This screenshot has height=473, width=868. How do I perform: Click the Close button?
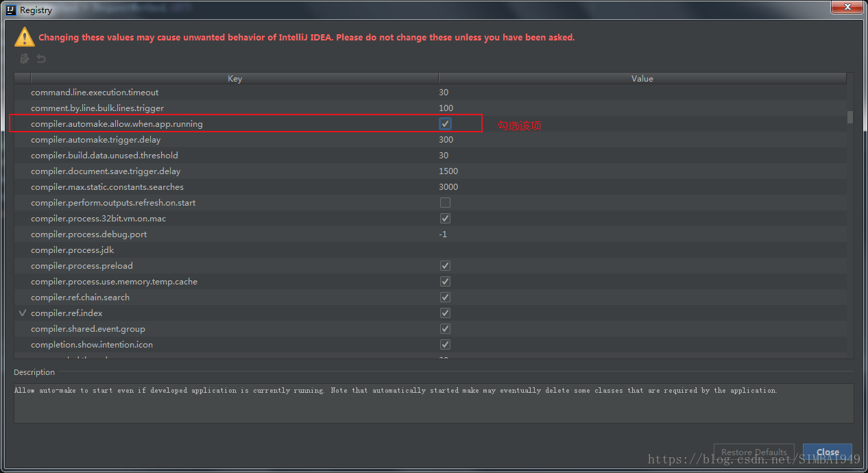(828, 452)
